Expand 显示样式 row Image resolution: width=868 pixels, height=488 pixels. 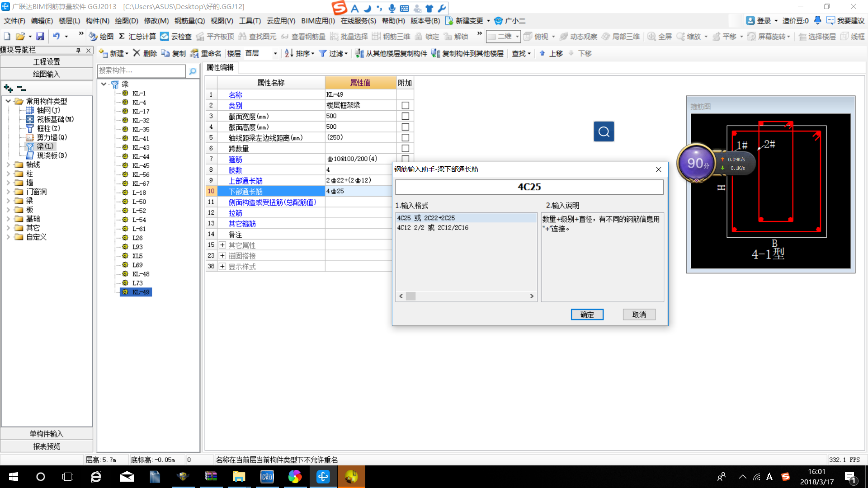(x=222, y=267)
